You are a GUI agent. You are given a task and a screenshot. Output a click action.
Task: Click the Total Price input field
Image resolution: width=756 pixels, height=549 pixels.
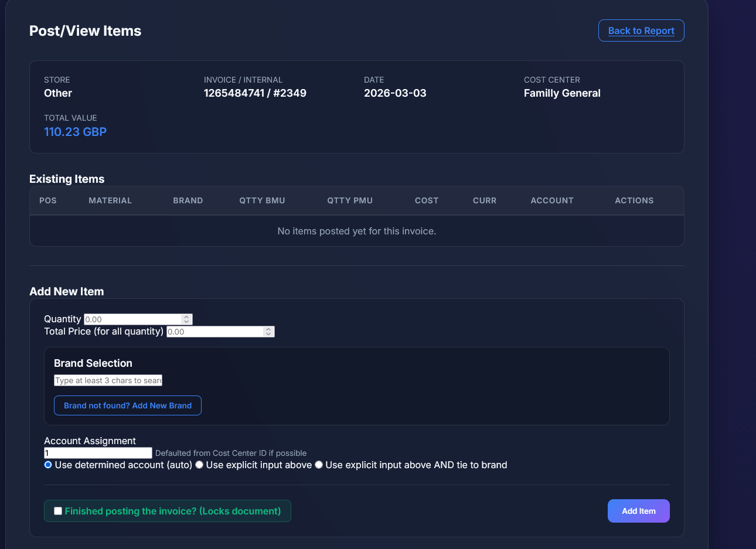pyautogui.click(x=214, y=332)
